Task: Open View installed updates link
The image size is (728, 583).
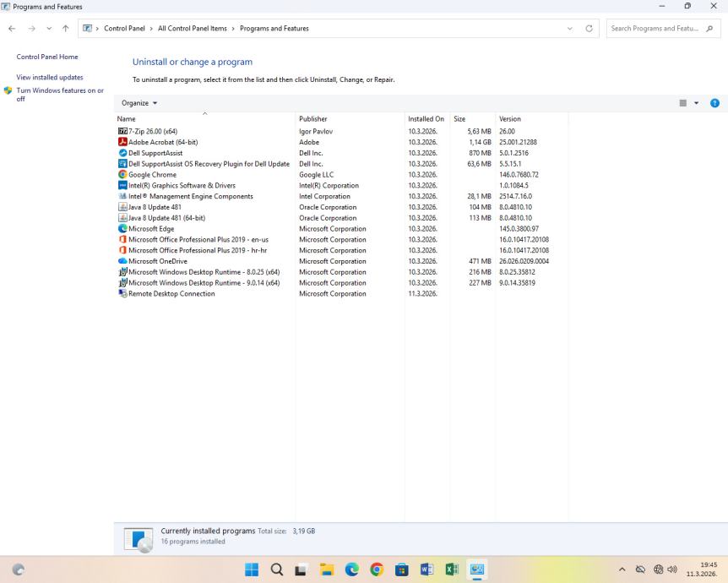Action: pyautogui.click(x=50, y=77)
